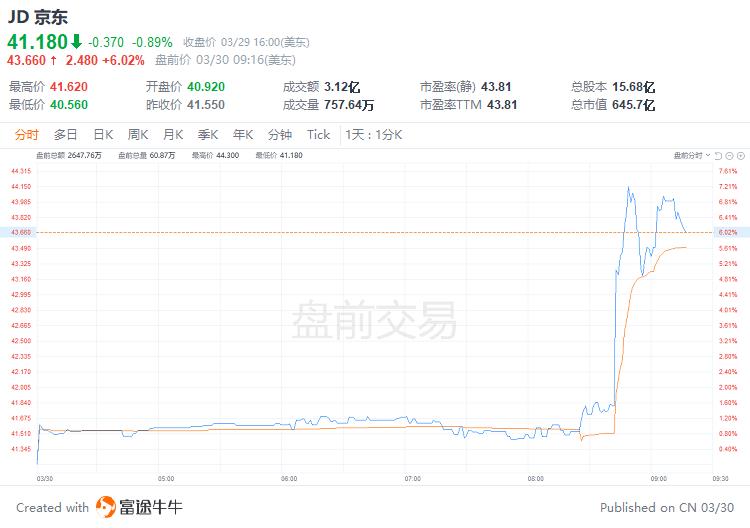This screenshot has height=528, width=750.
Task: Click the -0.89% closing change
Action: click(x=152, y=43)
